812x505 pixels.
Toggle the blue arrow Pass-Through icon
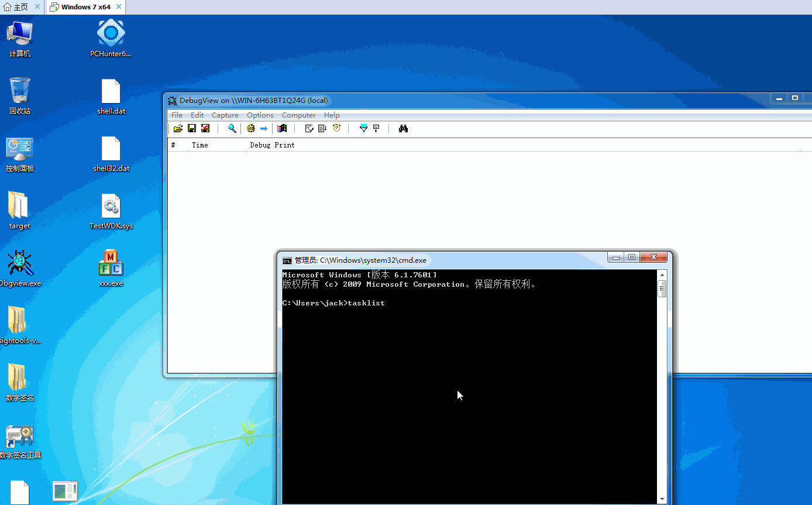264,129
